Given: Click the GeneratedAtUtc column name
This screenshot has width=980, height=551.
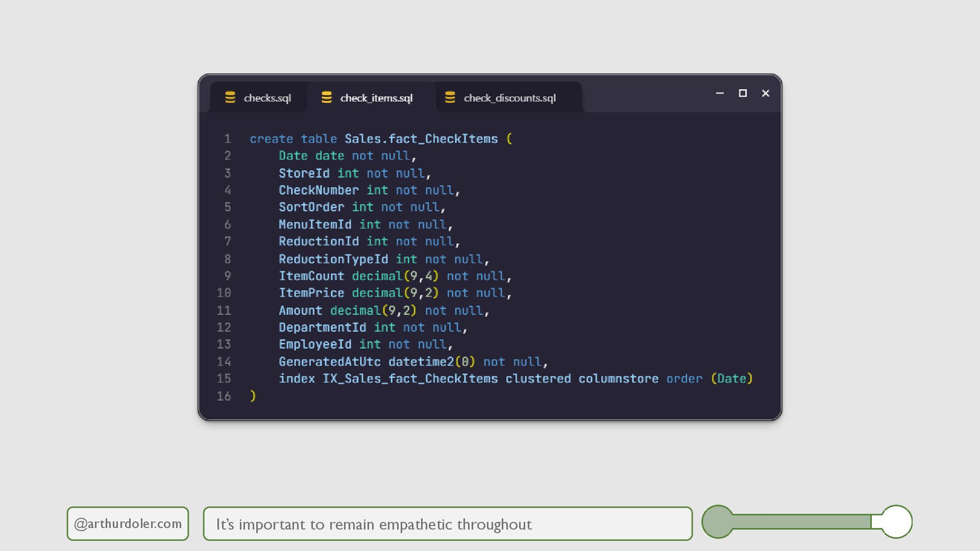Looking at the screenshot, I should (329, 362).
